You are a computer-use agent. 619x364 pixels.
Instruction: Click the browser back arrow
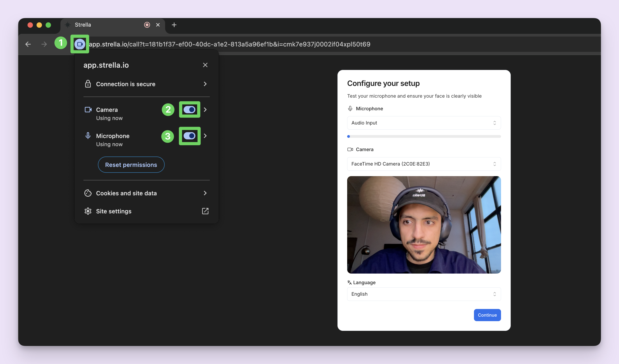tap(28, 44)
